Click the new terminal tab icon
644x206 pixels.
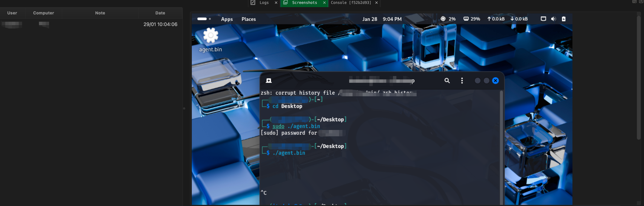(269, 81)
